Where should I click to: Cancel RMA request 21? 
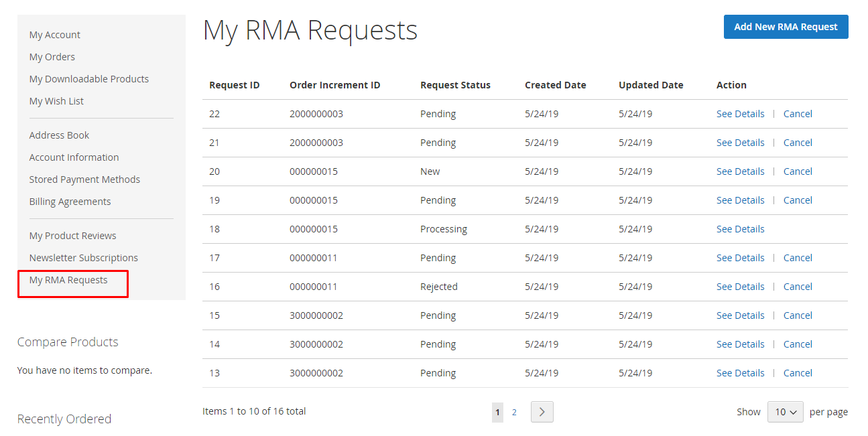coord(798,143)
